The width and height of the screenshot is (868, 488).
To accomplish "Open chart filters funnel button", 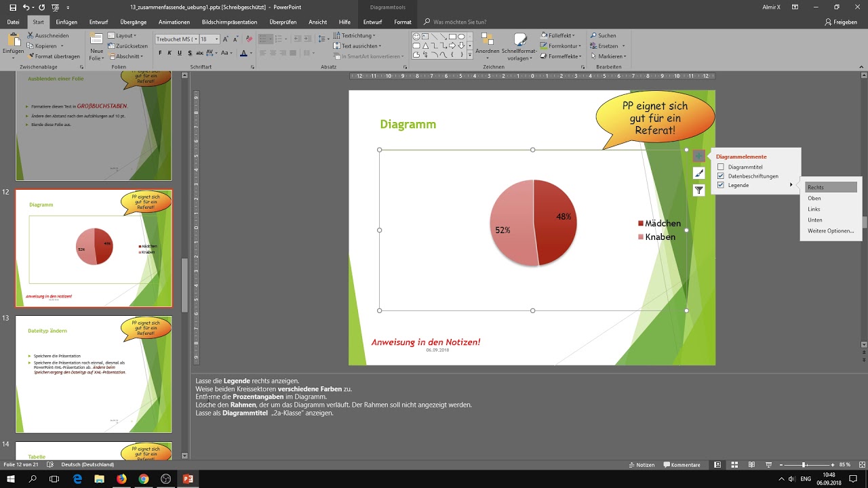I will (x=698, y=190).
